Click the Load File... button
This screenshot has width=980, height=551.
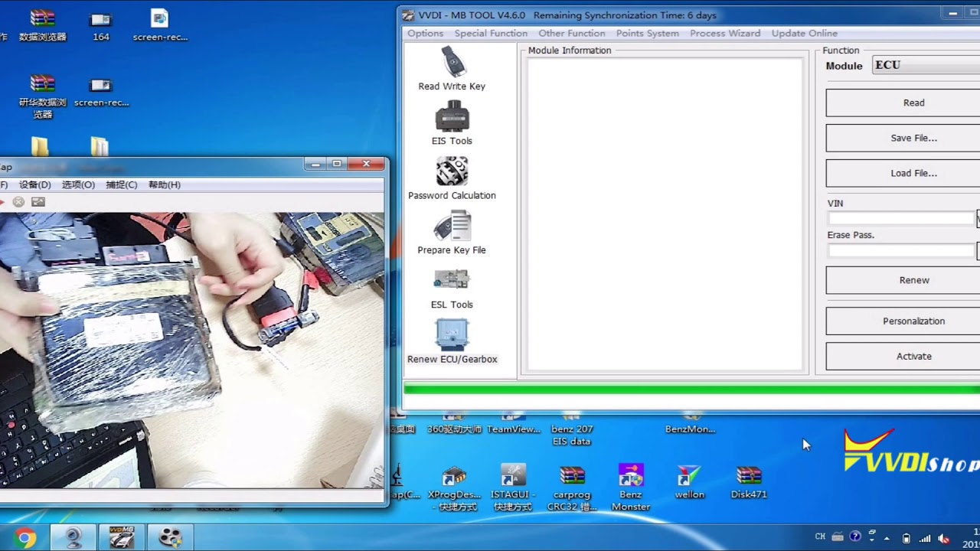coord(903,173)
